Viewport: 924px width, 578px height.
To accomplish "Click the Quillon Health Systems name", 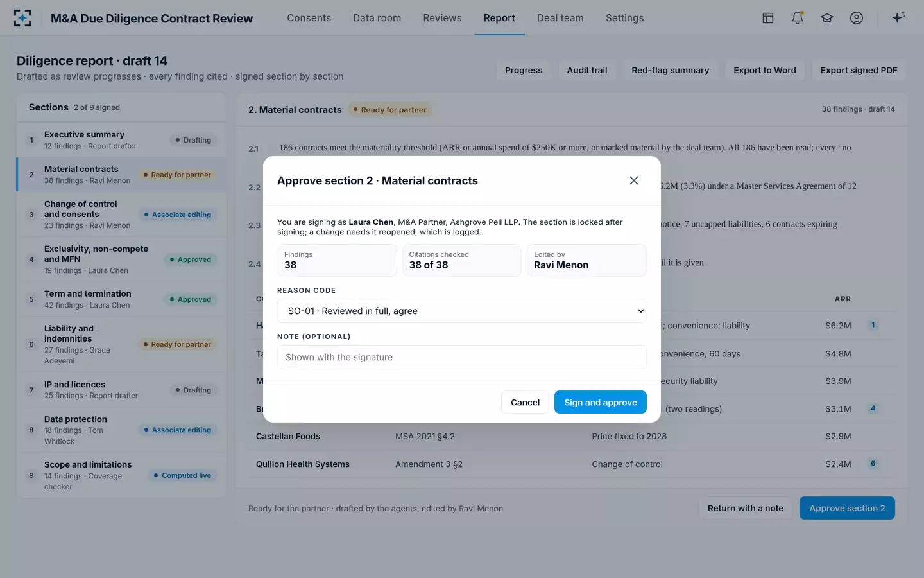I will pos(303,464).
